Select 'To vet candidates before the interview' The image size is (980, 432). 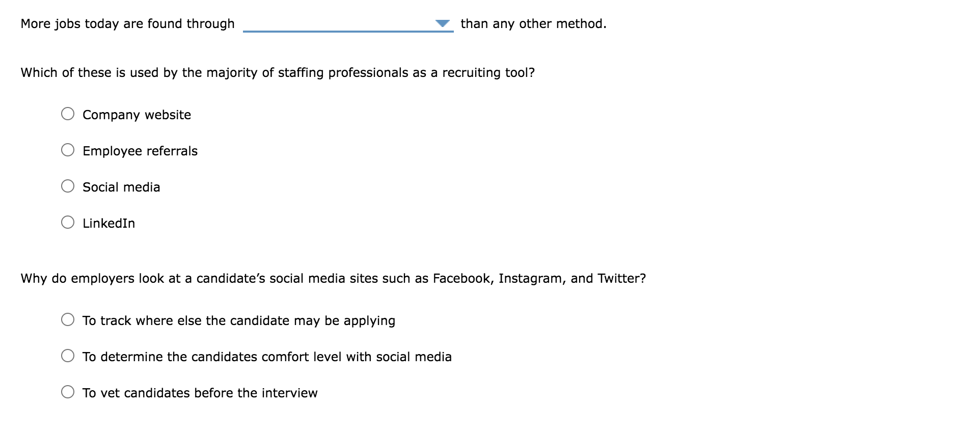68,391
